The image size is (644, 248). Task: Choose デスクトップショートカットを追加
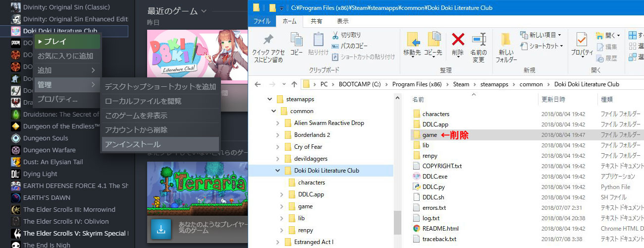click(x=160, y=87)
